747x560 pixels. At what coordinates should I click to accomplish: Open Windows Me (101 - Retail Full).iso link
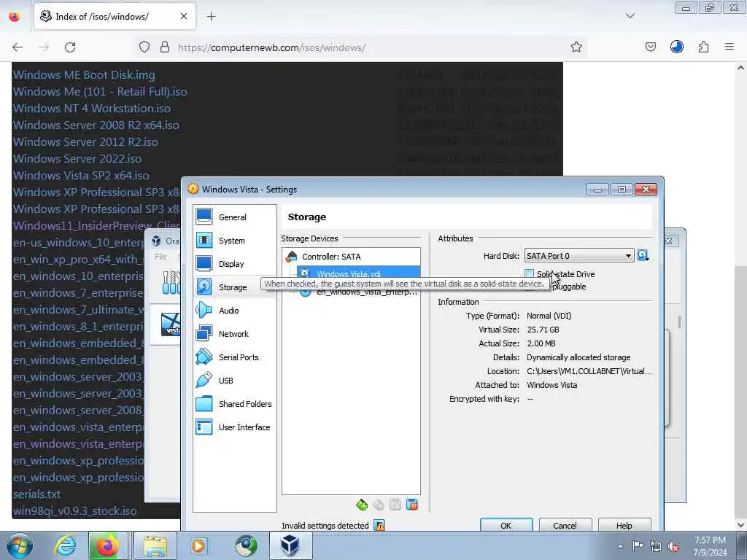(x=100, y=92)
